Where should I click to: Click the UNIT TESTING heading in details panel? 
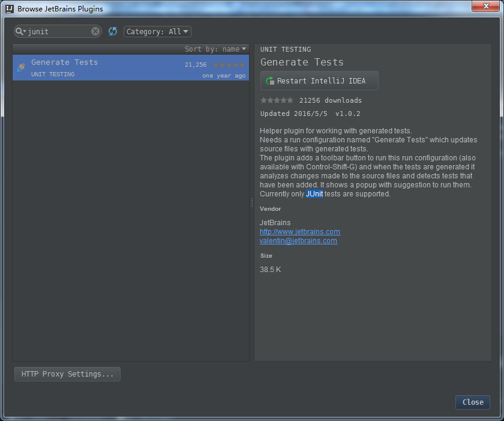tap(286, 49)
